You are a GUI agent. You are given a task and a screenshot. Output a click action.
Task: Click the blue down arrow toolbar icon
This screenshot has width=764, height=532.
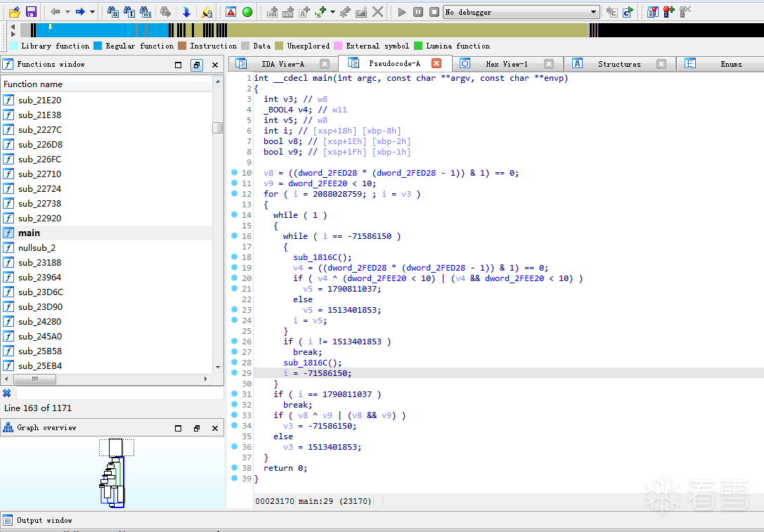(x=186, y=12)
